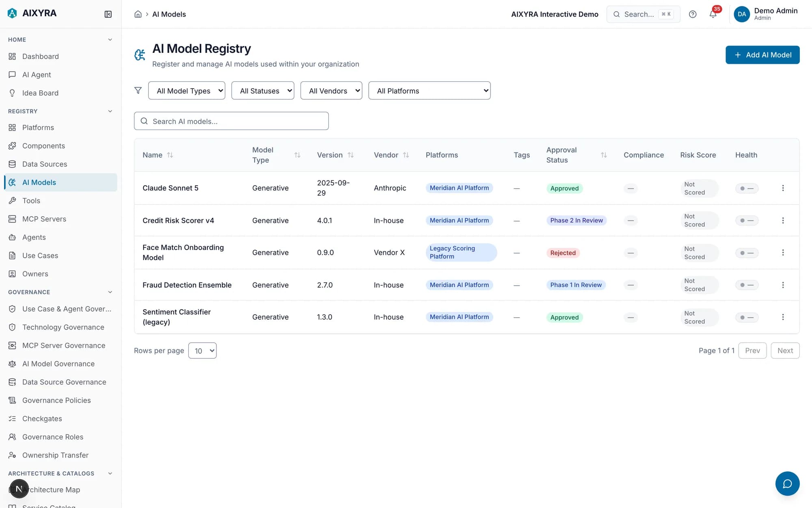Click the round N badge icon
The image size is (812, 508).
click(19, 489)
